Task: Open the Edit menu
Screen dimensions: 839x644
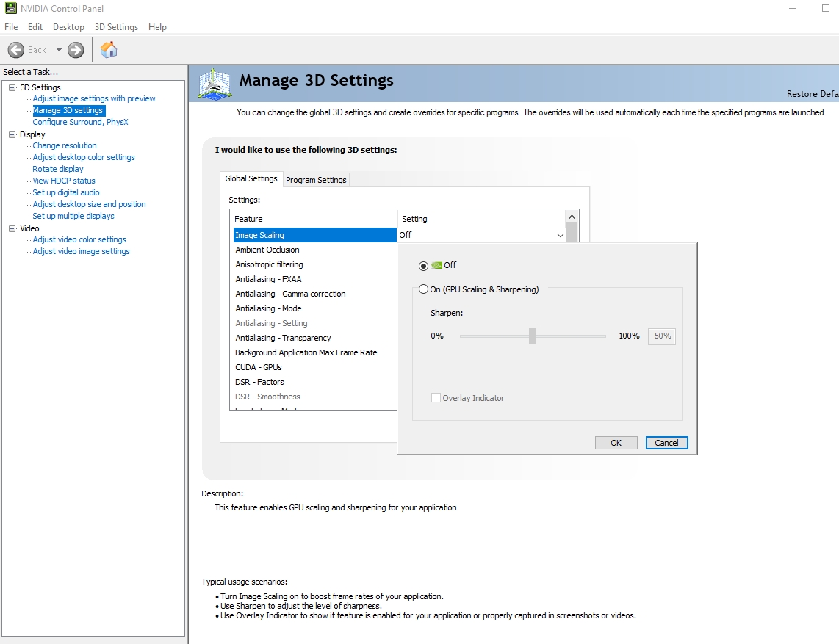Action: coord(35,26)
